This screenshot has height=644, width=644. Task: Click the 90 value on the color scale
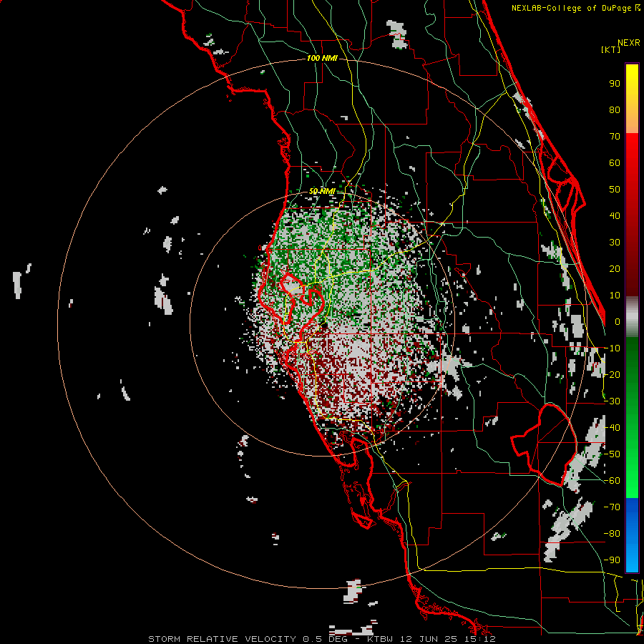pyautogui.click(x=615, y=84)
